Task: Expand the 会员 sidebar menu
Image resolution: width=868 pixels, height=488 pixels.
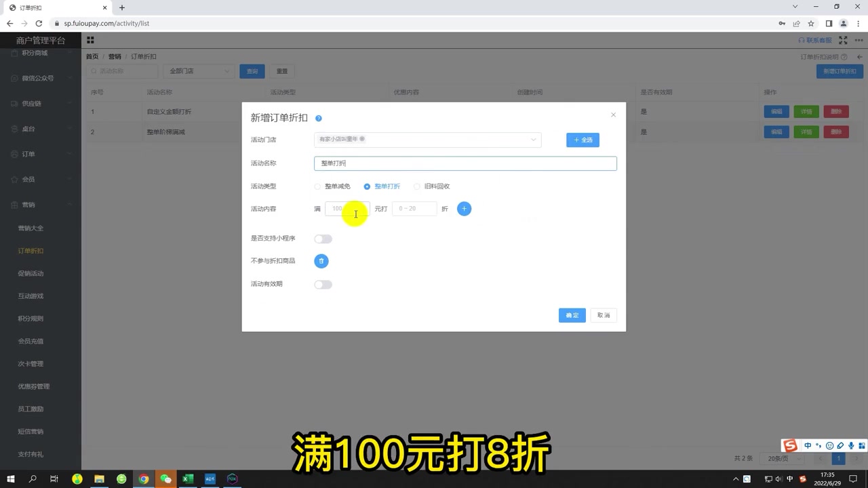Action: [41, 180]
